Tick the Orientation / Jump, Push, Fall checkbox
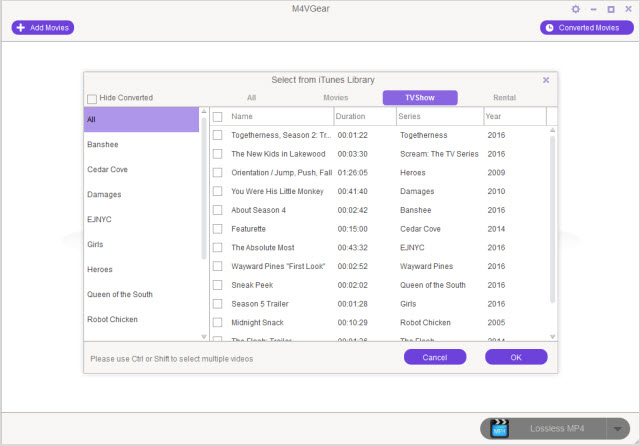 coord(218,173)
